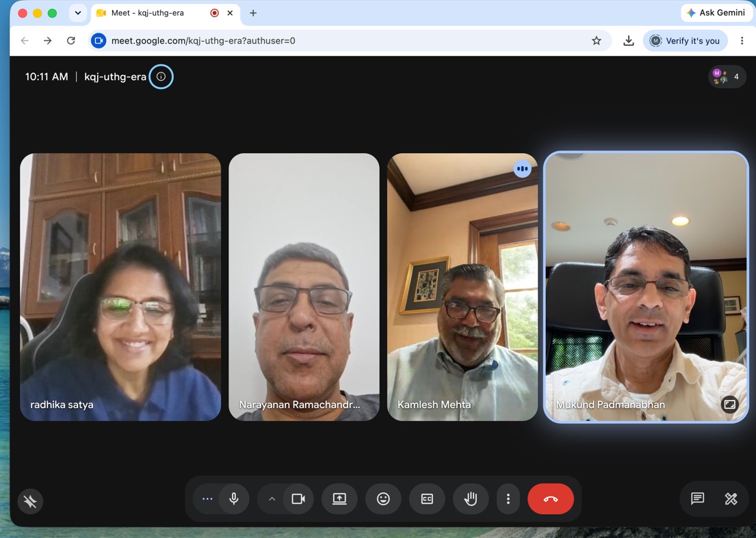The image size is (756, 538).
Task: Minimize Mukund Padmanabhan's tile
Action: tap(729, 405)
